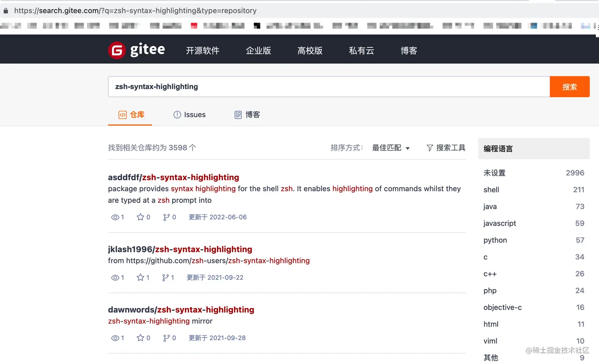The height and width of the screenshot is (364, 599).
Task: Switch to the Issues tab
Action: pyautogui.click(x=189, y=115)
